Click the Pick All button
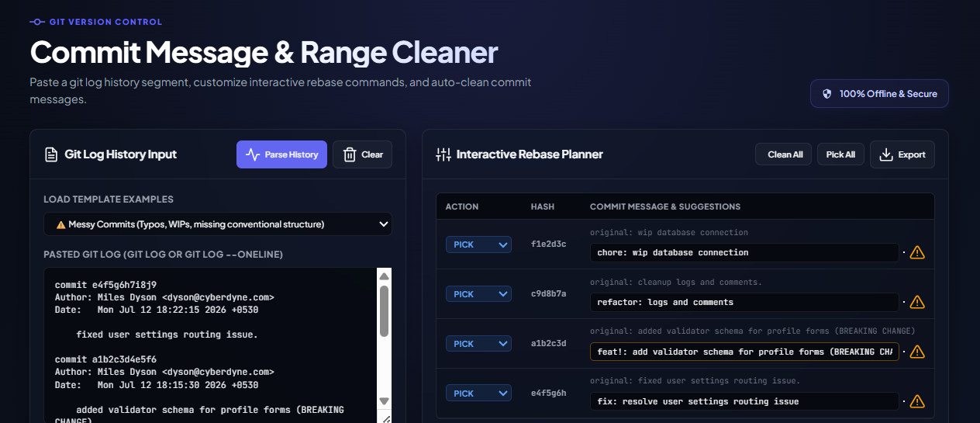The image size is (980, 423). click(840, 154)
